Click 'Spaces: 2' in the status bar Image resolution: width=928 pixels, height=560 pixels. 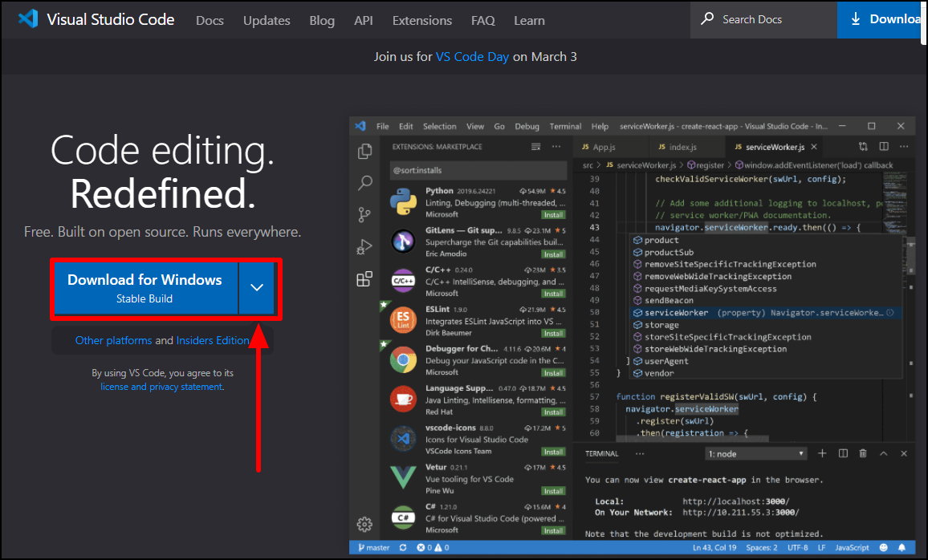click(x=762, y=548)
